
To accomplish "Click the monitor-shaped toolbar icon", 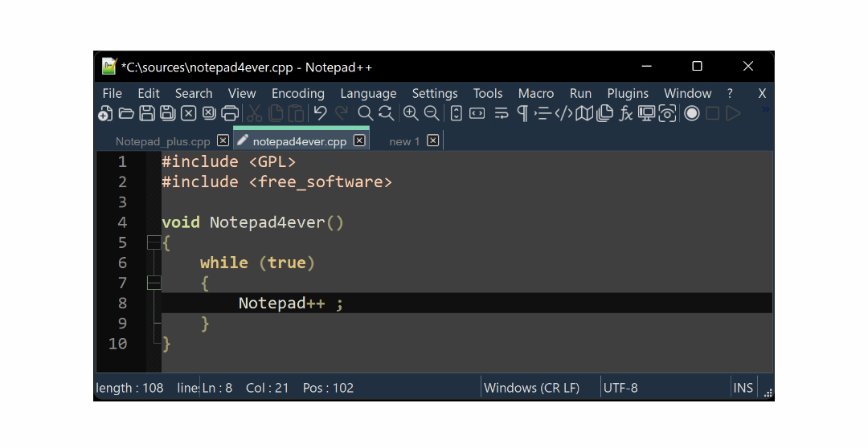I will [x=646, y=113].
